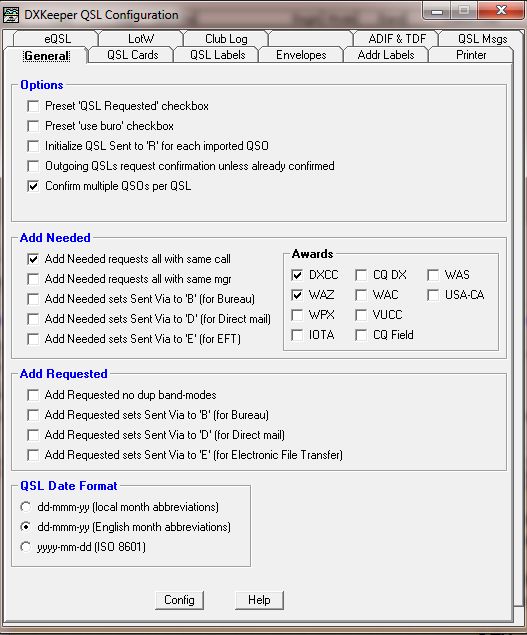Click the Help button
527x635 pixels.
click(x=259, y=600)
